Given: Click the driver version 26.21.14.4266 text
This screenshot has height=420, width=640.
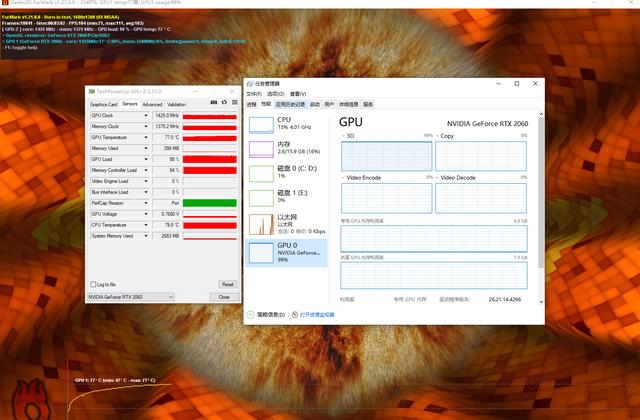Looking at the screenshot, I should (x=504, y=300).
